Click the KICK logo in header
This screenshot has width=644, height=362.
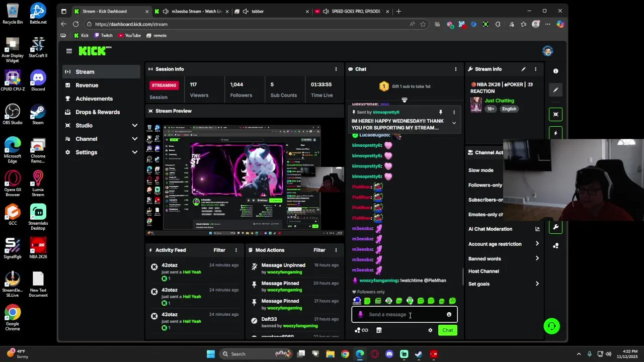[x=95, y=51]
